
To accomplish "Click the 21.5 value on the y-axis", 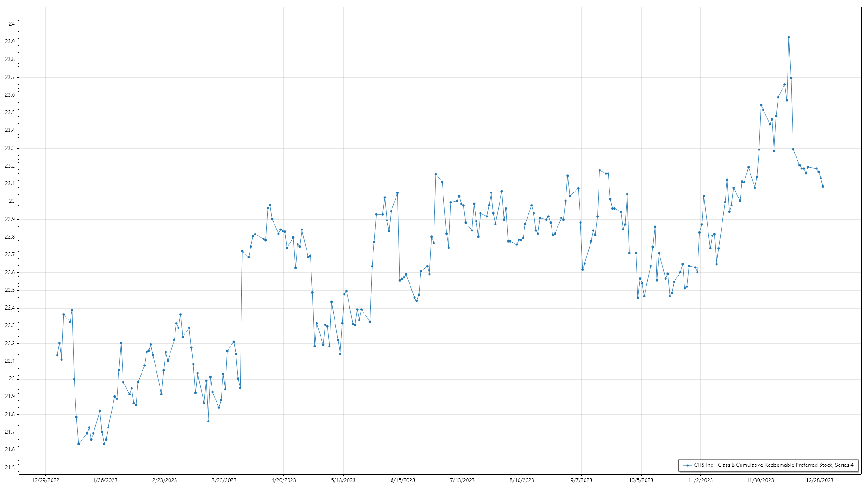I will 10,468.
